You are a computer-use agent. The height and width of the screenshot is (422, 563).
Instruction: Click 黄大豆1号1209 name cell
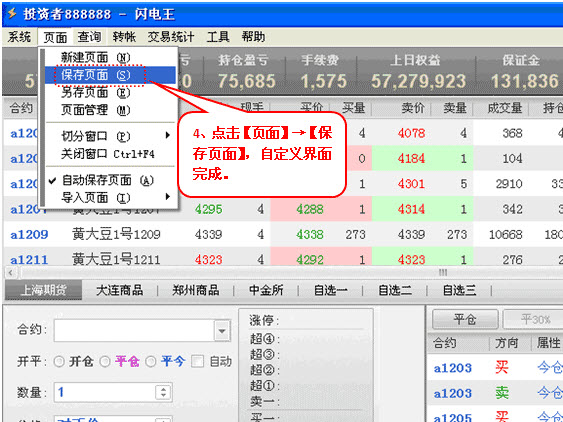coord(116,235)
